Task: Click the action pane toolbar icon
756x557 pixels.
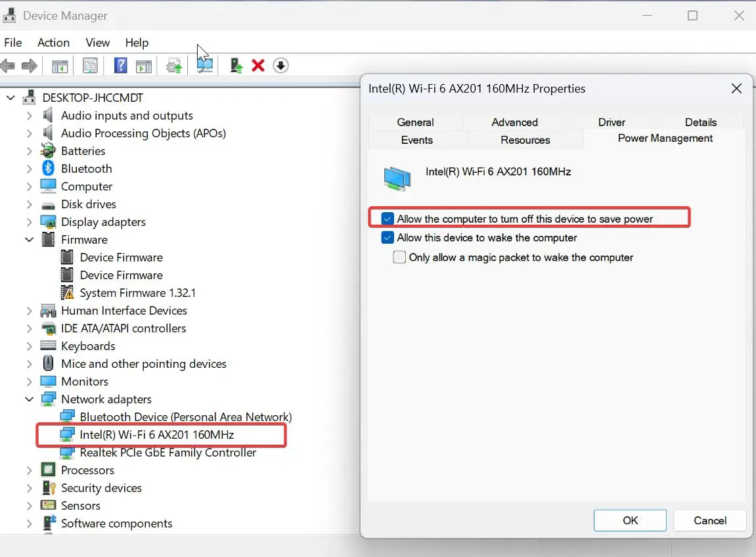Action: pyautogui.click(x=144, y=66)
